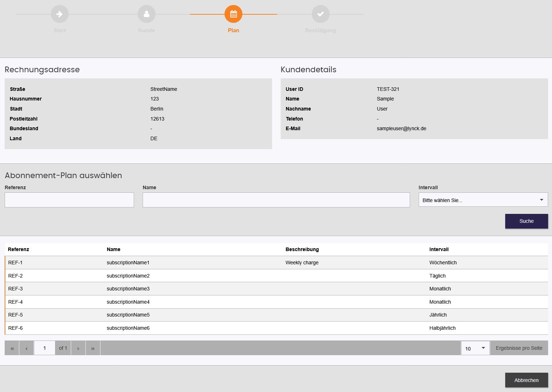
Task: Click the Suche button
Action: 526,221
